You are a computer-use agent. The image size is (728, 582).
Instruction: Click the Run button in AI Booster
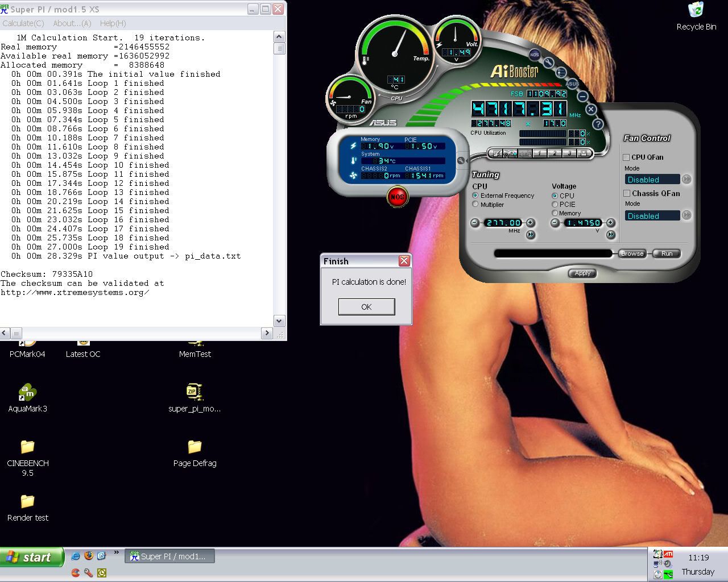[667, 253]
